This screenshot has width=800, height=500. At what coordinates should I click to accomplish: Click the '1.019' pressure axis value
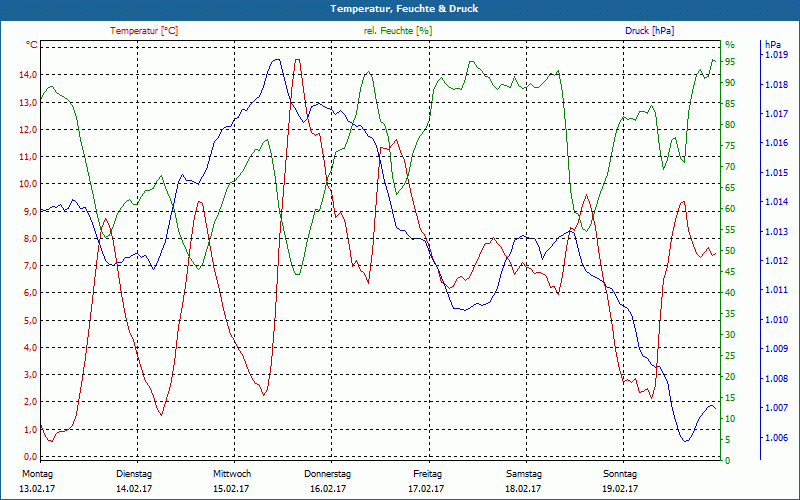click(x=776, y=55)
